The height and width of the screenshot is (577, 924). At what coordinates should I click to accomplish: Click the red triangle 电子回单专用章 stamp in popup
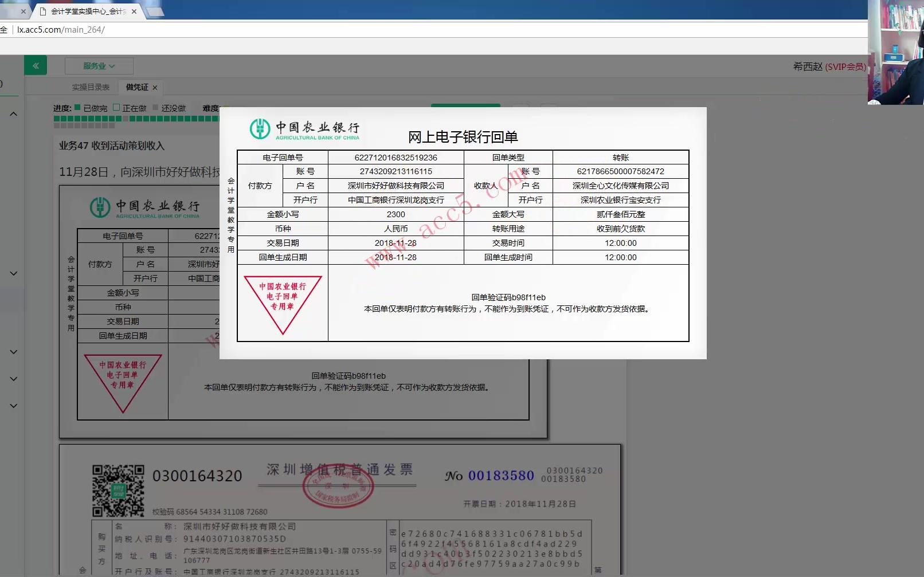pos(283,304)
